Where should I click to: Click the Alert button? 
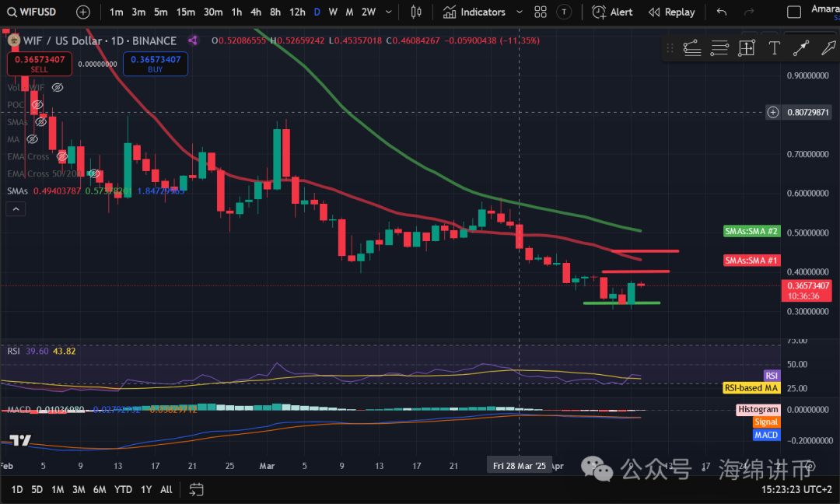point(612,12)
